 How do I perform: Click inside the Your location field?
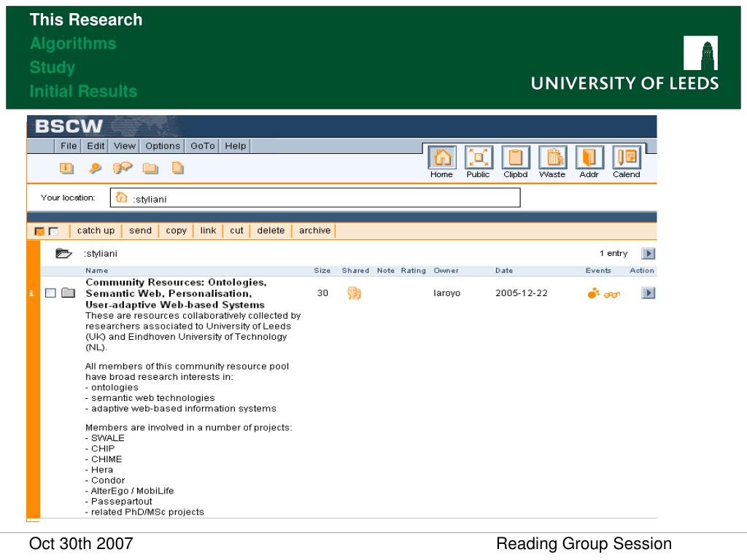pyautogui.click(x=315, y=198)
